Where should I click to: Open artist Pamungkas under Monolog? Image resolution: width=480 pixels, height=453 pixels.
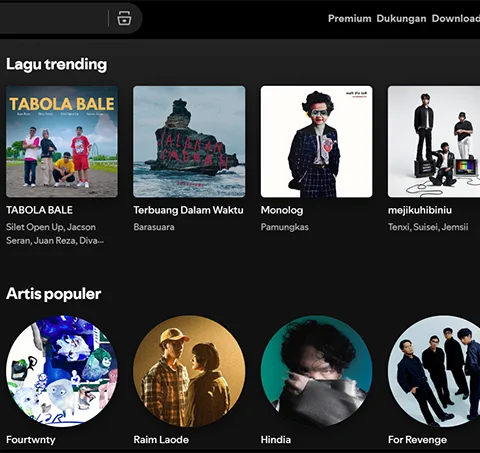[285, 227]
